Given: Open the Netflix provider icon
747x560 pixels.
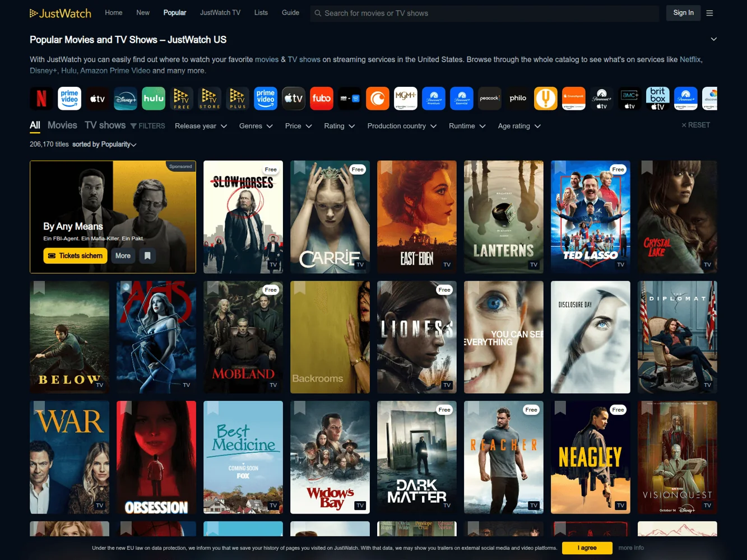Looking at the screenshot, I should 41,99.
